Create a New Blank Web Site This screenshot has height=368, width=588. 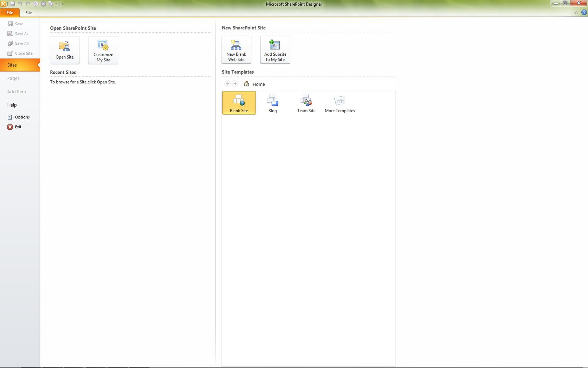(x=236, y=50)
